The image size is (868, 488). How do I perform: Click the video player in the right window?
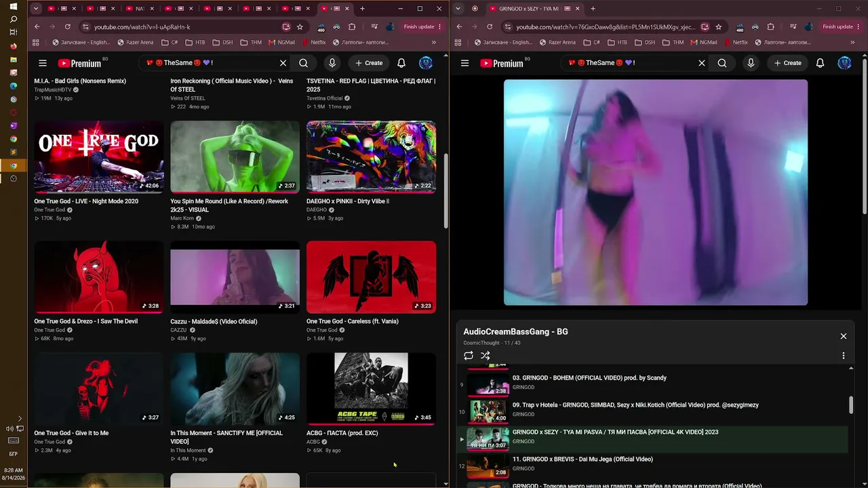tap(656, 192)
